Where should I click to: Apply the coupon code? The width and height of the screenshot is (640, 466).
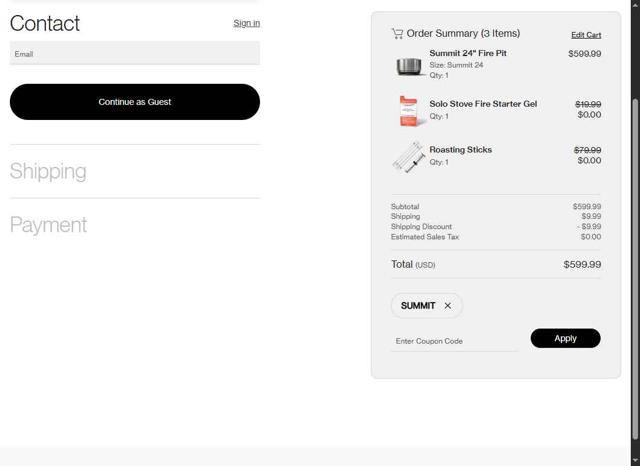(x=565, y=338)
